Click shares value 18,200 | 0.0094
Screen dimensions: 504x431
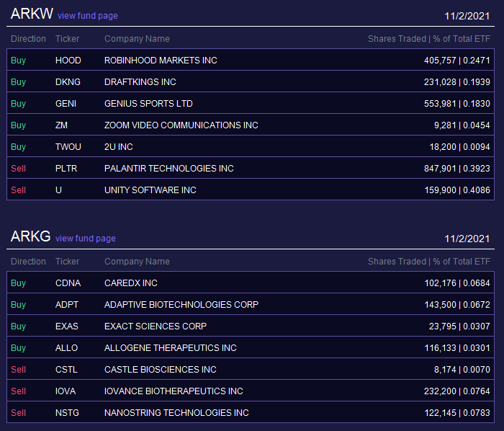point(459,147)
